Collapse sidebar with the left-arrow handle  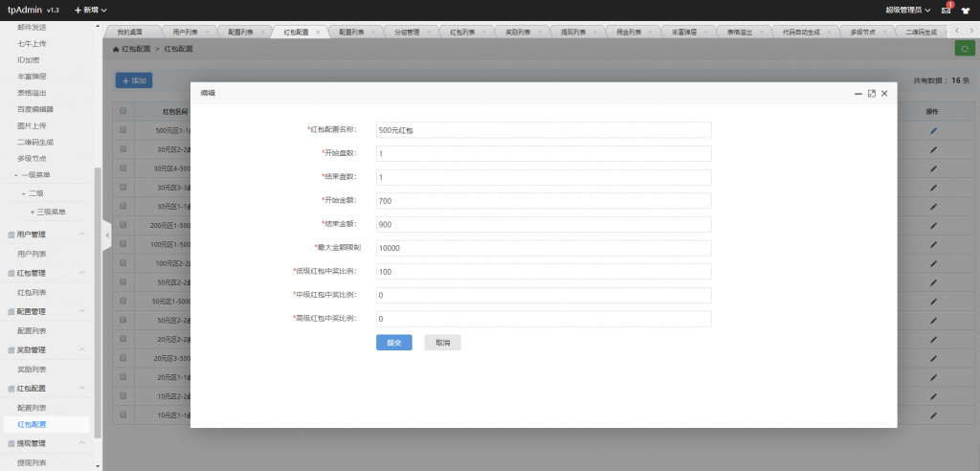tap(107, 235)
